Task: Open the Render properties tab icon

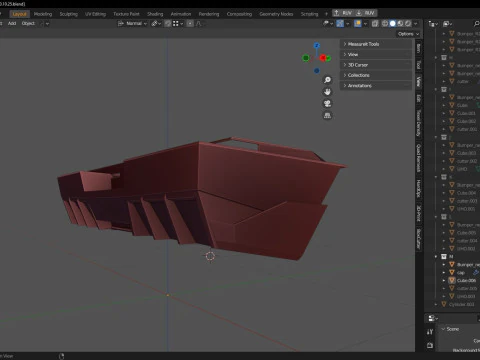Action: point(430,345)
